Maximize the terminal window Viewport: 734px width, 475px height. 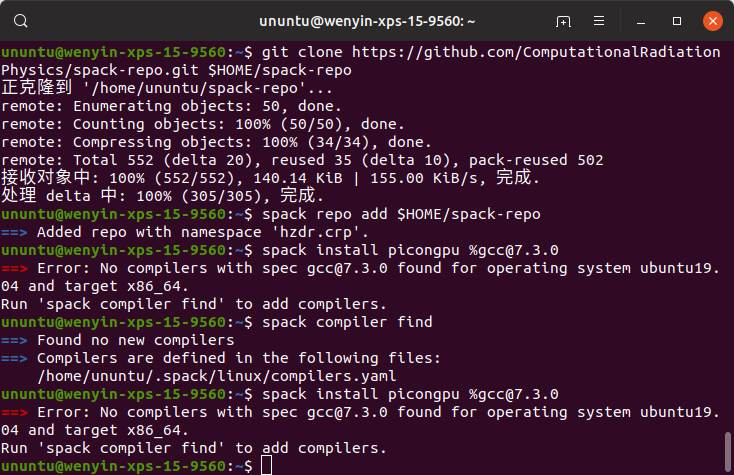[x=677, y=21]
